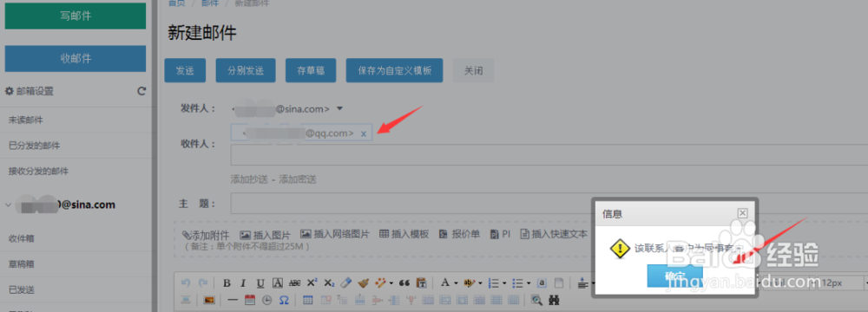Click the 关闭 button

click(473, 70)
